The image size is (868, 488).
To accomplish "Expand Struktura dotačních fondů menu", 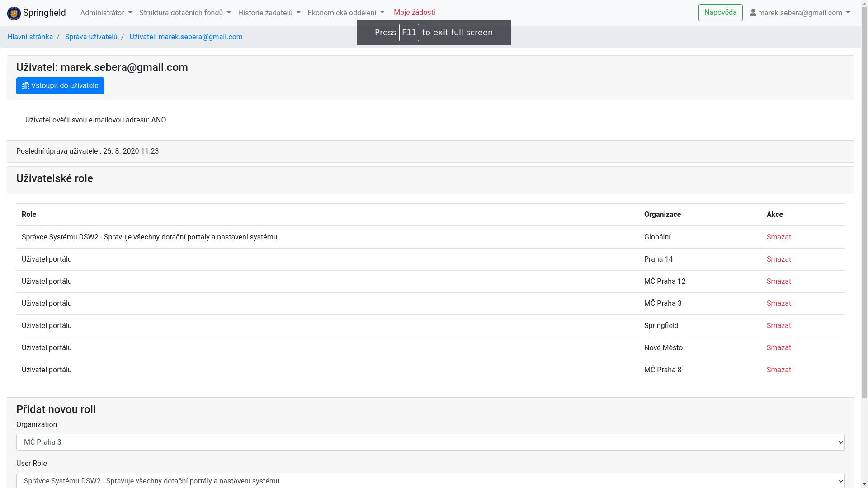I will 185,13.
